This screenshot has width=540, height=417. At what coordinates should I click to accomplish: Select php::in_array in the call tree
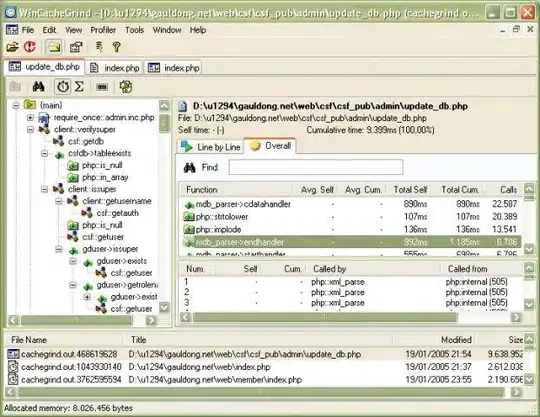pyautogui.click(x=105, y=177)
